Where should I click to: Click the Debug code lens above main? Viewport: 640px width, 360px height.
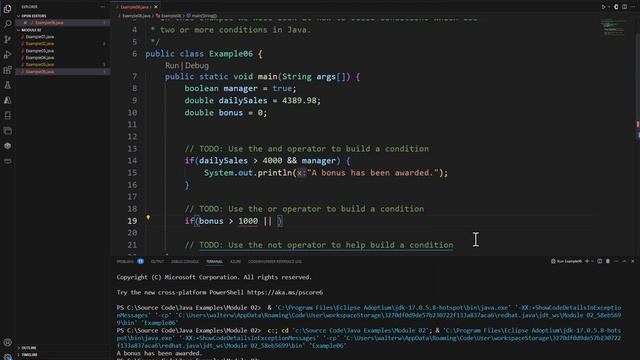[197, 66]
